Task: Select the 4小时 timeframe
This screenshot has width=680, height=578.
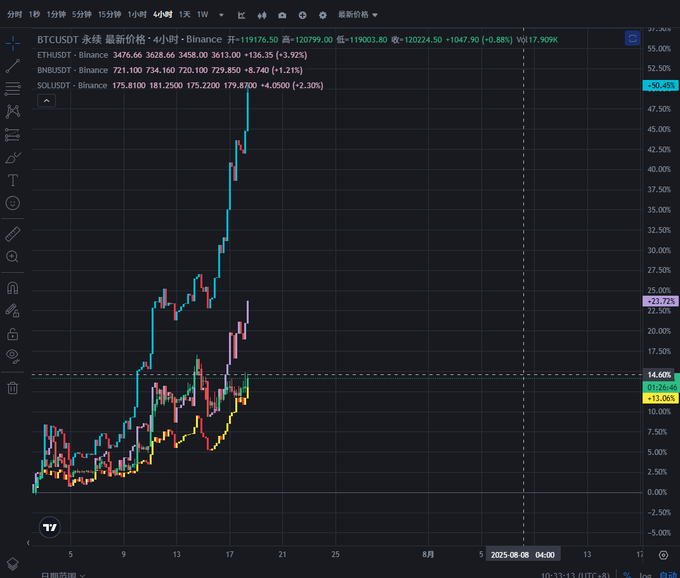Action: tap(163, 15)
